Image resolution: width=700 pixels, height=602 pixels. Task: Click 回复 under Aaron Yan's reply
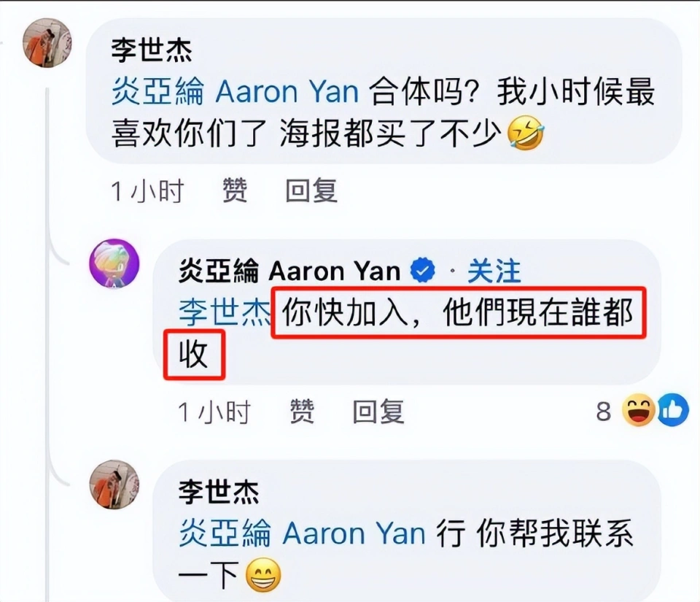(x=378, y=412)
